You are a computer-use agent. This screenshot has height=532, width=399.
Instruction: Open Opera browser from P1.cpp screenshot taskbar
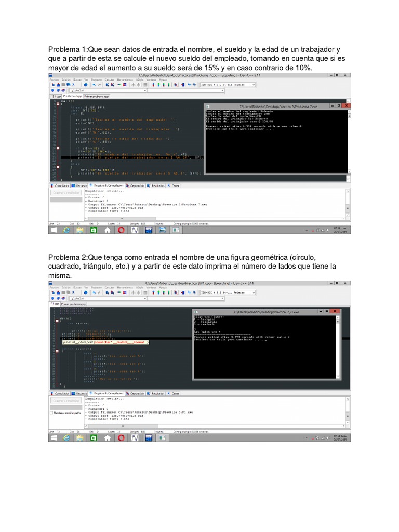coord(121,438)
